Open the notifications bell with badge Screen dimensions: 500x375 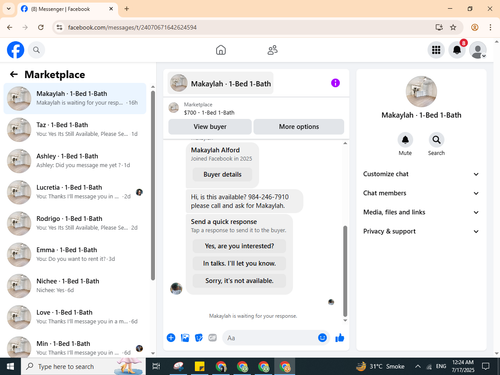[x=457, y=50]
